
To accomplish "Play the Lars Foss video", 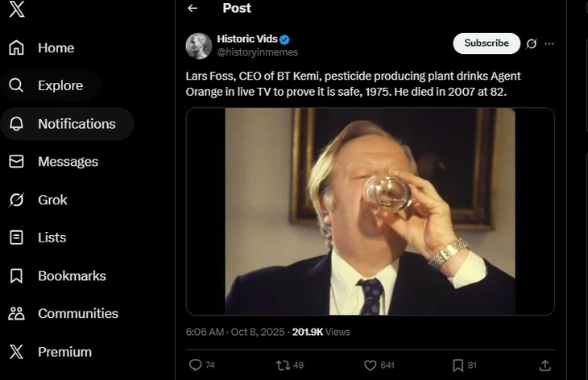I will pos(370,211).
